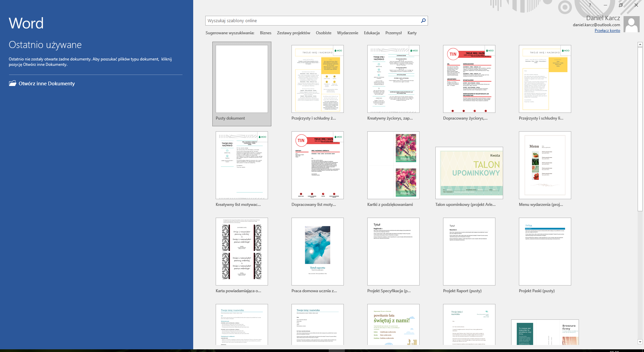Click the search magnifier icon

[x=423, y=21]
